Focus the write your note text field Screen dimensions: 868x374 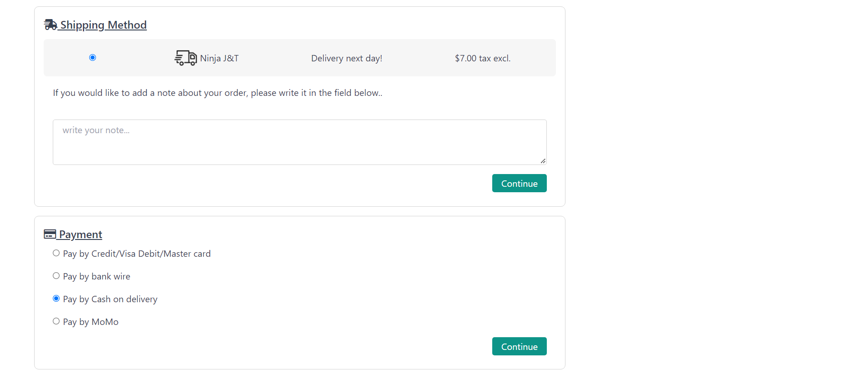(300, 142)
